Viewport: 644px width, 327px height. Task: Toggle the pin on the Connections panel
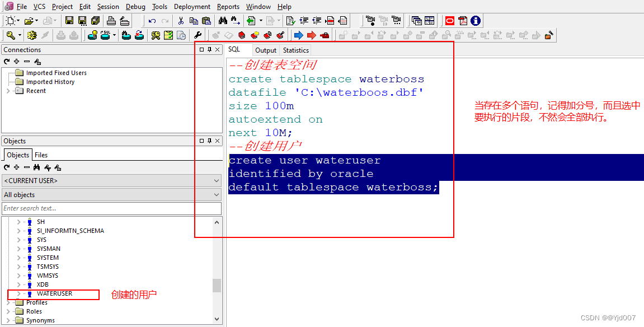coord(209,50)
